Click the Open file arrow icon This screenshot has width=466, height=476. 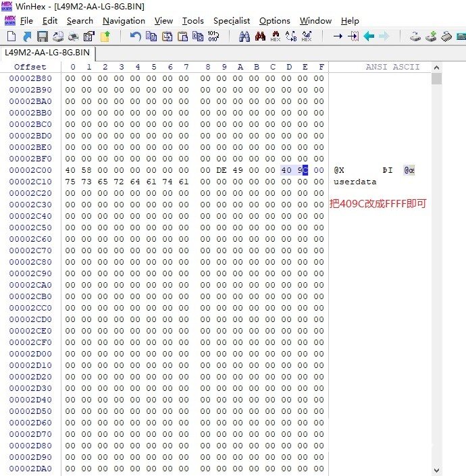(x=27, y=36)
